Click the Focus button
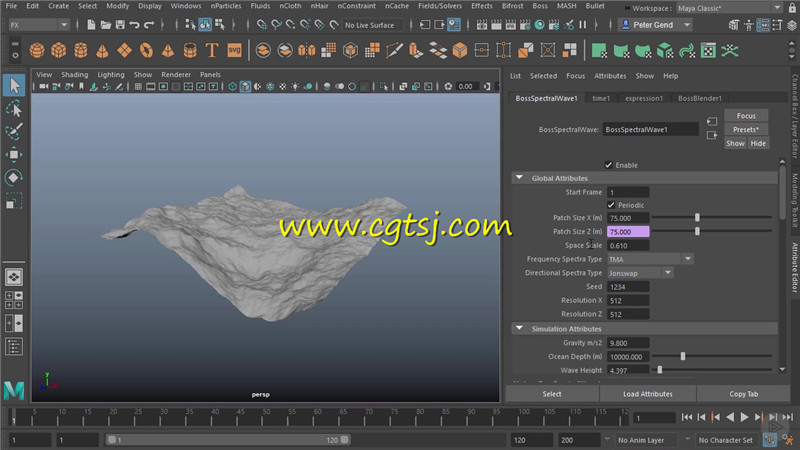This screenshot has width=800, height=450. (746, 116)
